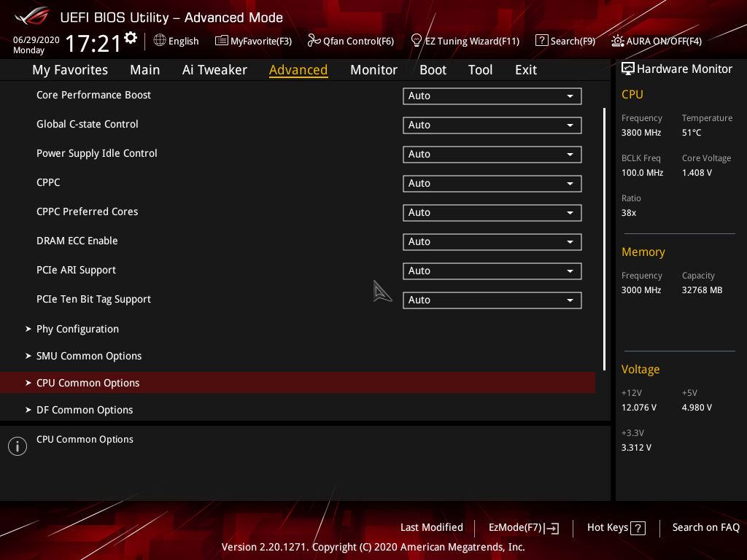
Task: Open the Core Performance Boost dropdown
Action: [x=492, y=96]
